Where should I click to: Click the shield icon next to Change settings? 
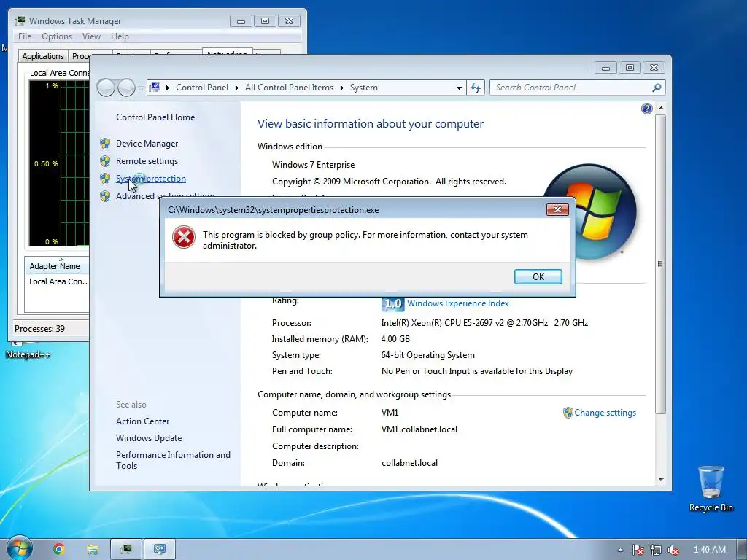point(568,413)
